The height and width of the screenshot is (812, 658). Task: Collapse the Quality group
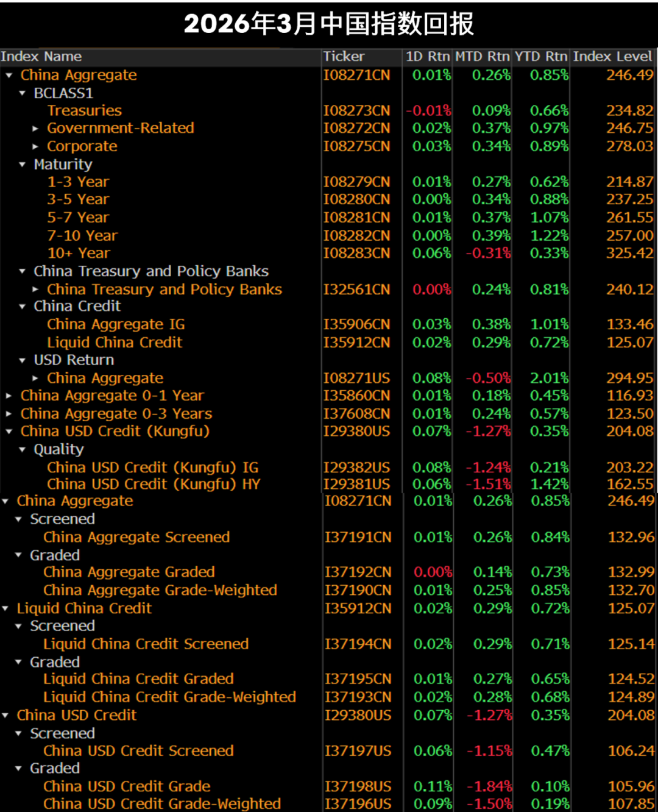(x=23, y=450)
